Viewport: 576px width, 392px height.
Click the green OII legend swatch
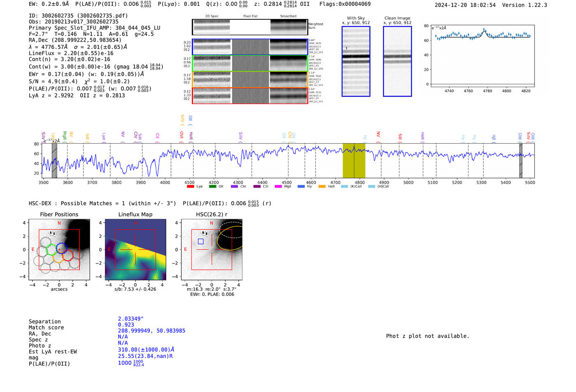click(212, 186)
